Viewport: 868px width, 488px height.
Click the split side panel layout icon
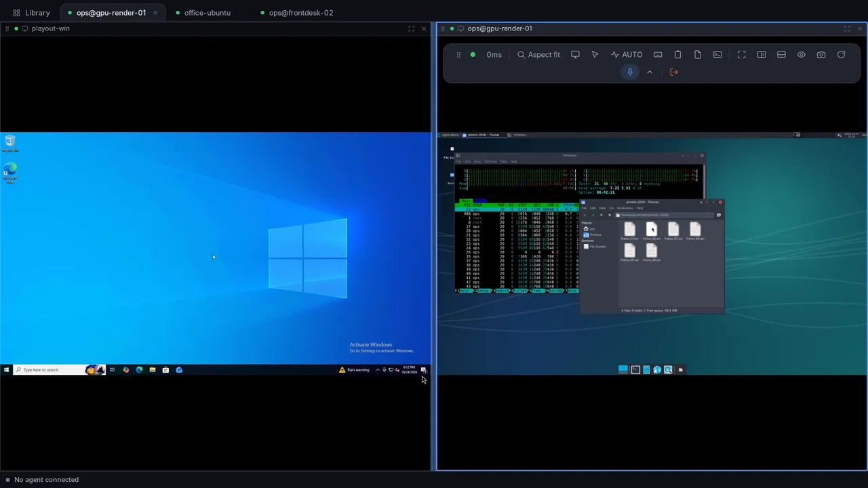coord(762,55)
